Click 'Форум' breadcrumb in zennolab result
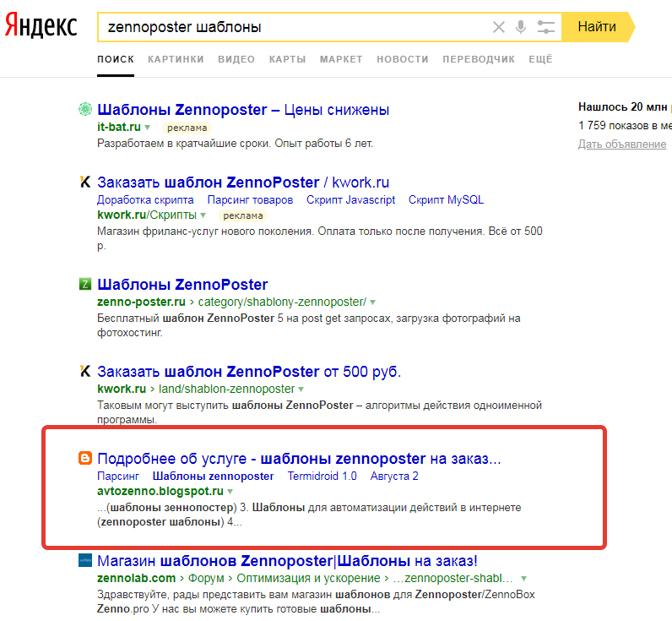The image size is (672, 621). click(206, 578)
